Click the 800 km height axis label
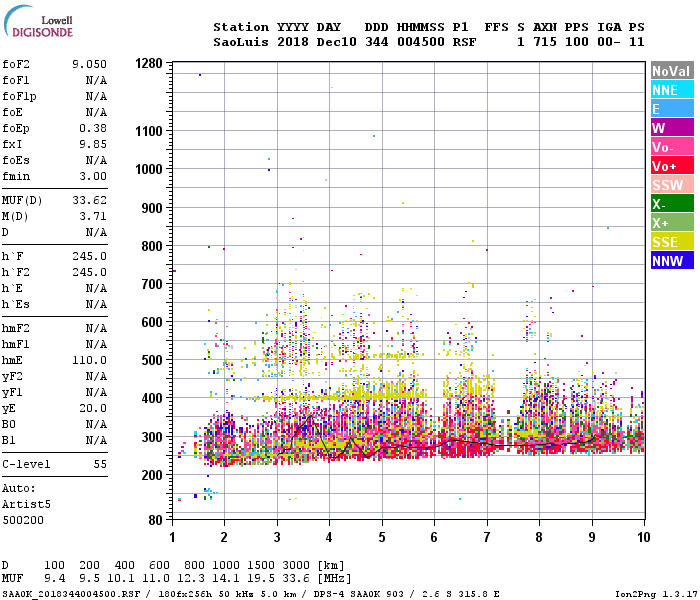Viewport: 700px width, 600px height. [x=152, y=246]
